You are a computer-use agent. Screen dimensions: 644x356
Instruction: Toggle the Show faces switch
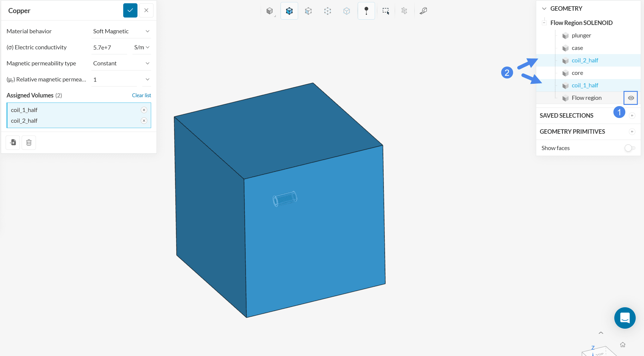pyautogui.click(x=629, y=148)
